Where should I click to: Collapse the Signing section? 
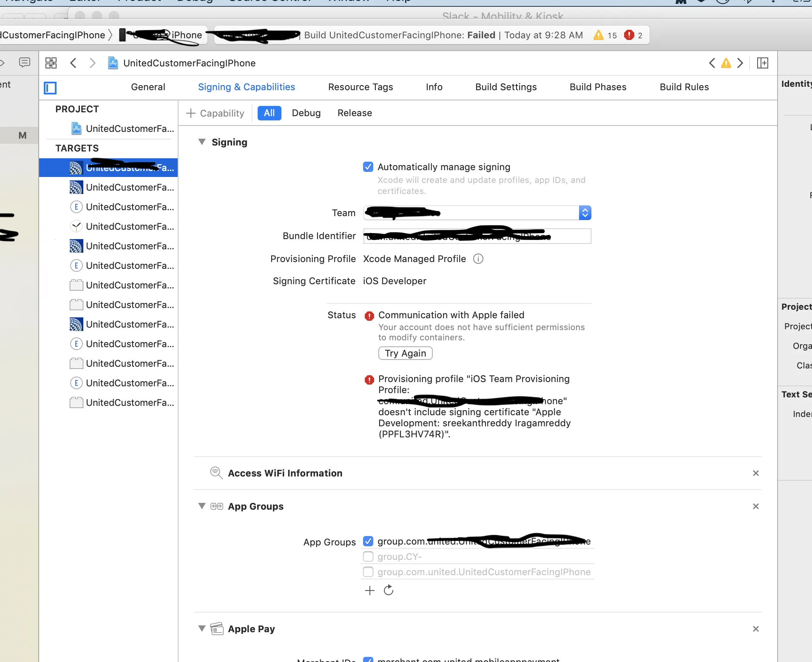pyautogui.click(x=202, y=142)
